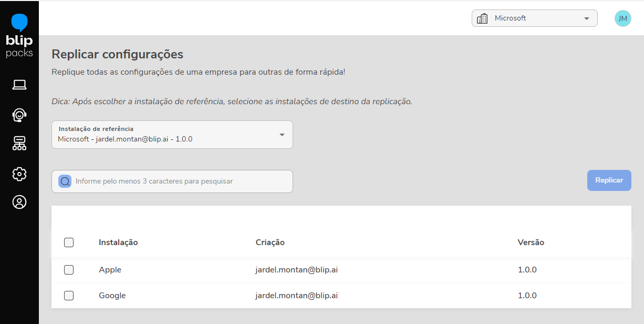Viewport: 644px width, 324px height.
Task: Click the Criação column header
Action: point(270,242)
